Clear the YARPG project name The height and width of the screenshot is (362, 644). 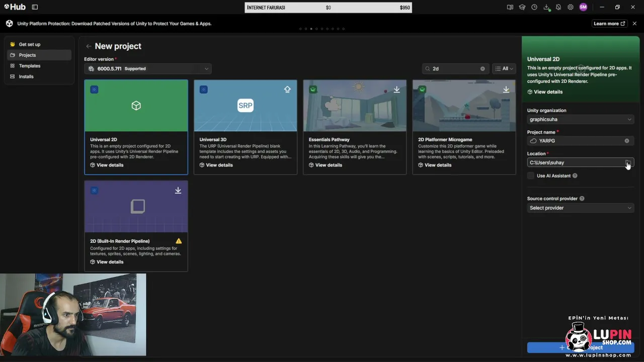coord(627,141)
